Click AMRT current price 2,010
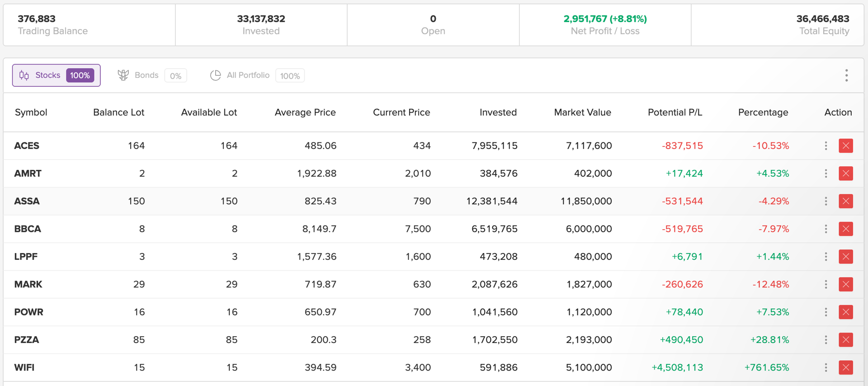 tap(418, 174)
